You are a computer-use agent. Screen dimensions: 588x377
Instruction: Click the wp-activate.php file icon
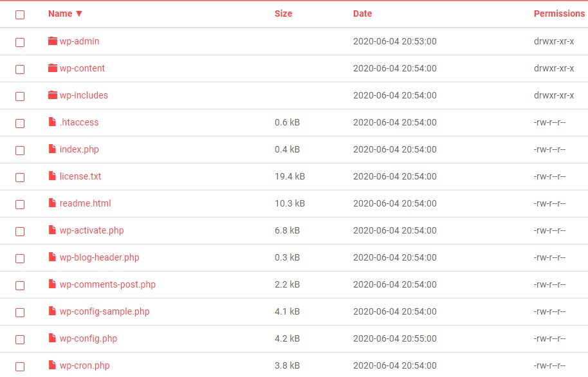53,230
